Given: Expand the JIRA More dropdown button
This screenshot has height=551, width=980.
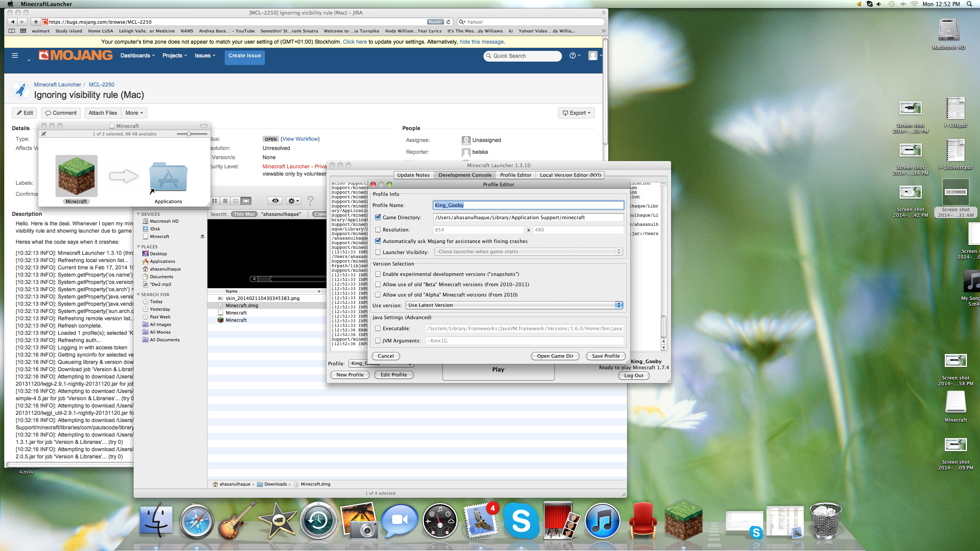Looking at the screenshot, I should click(134, 113).
